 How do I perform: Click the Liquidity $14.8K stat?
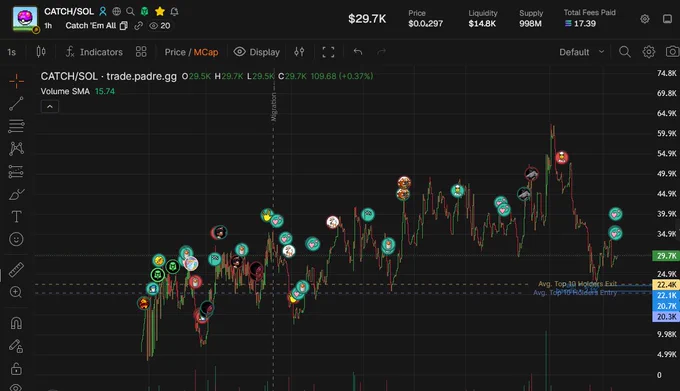(483, 19)
